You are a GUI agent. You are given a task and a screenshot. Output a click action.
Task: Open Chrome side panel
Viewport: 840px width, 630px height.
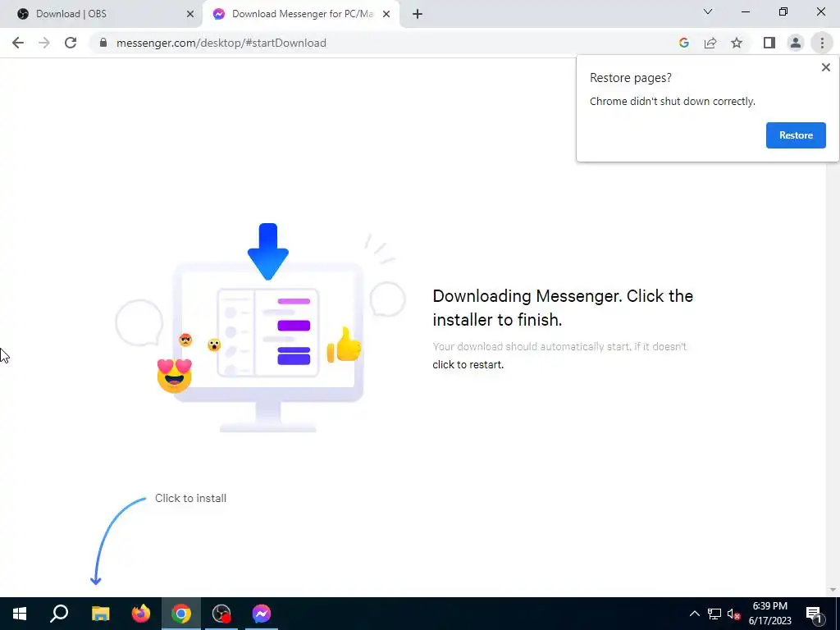coord(769,43)
